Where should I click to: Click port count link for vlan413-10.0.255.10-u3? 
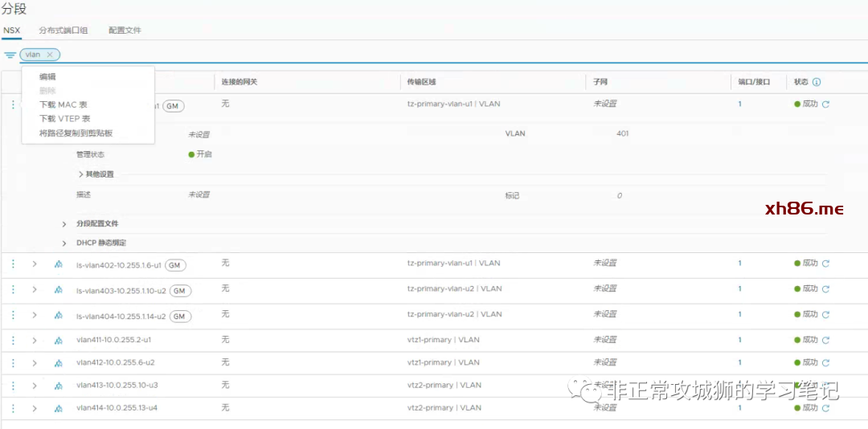coord(739,385)
